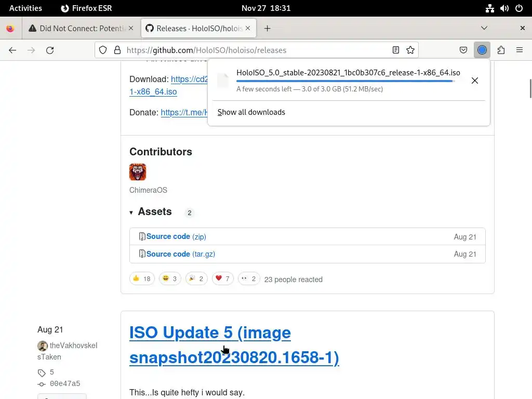Click the tag icon next to 5
This screenshot has width=532, height=399.
(42, 373)
